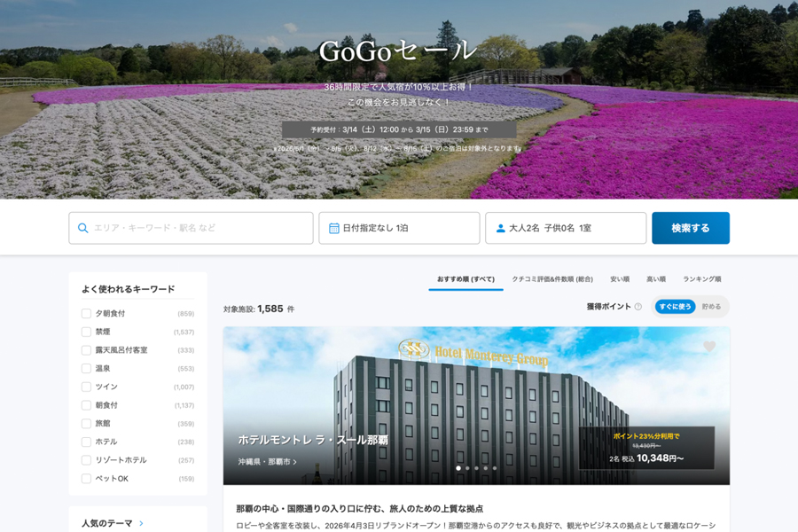
Task: Click the help icon beside 獲得ポイント
Action: 638,307
